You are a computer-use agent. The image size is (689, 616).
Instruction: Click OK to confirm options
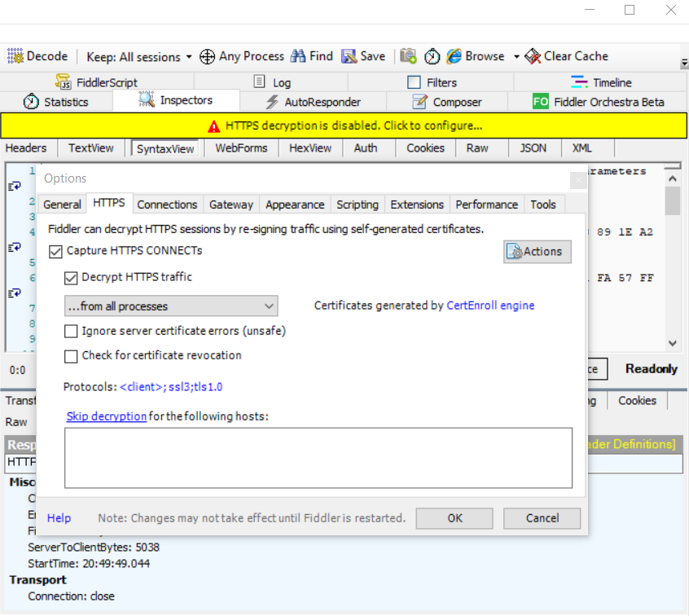454,518
